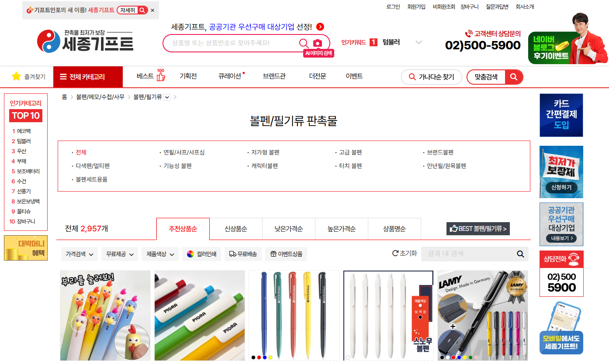The width and height of the screenshot is (609, 364).
Task: Toggle the 컬러인쇄 filter
Action: [201, 254]
